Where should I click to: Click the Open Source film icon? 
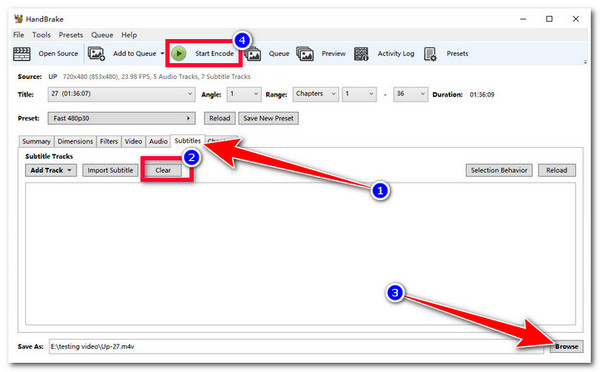pyautogui.click(x=22, y=54)
